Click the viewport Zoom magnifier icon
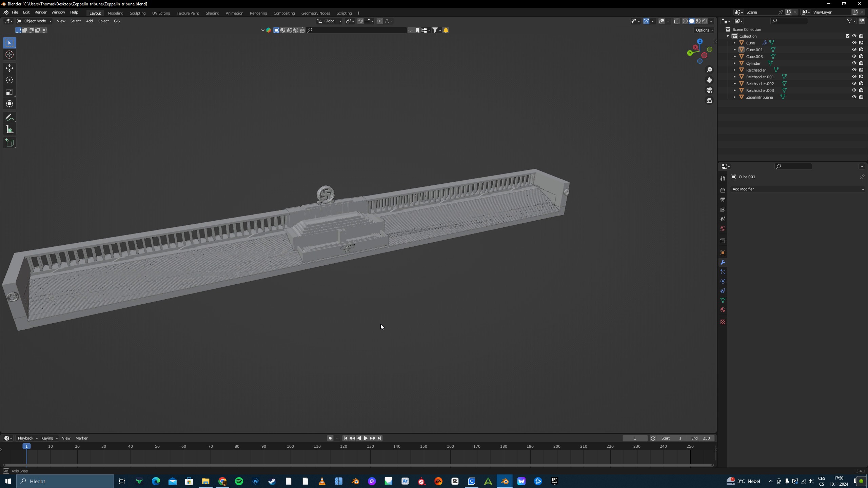The height and width of the screenshot is (488, 868). pyautogui.click(x=709, y=70)
